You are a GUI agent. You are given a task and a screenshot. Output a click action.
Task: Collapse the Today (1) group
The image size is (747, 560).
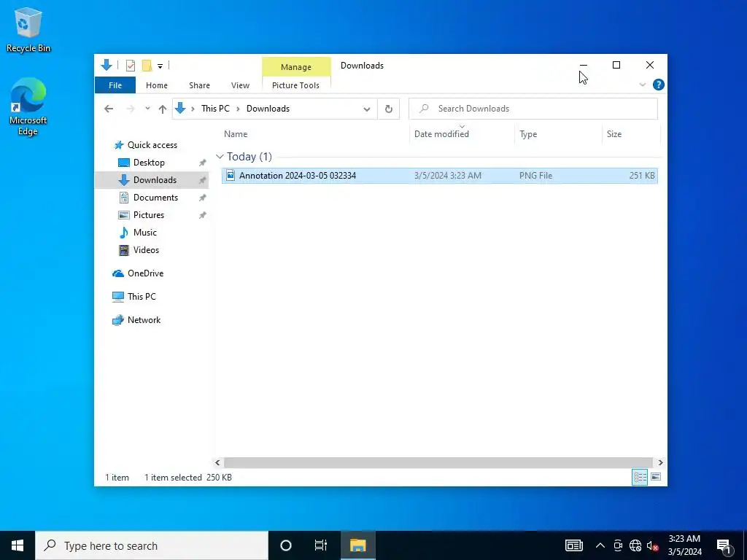coord(220,157)
